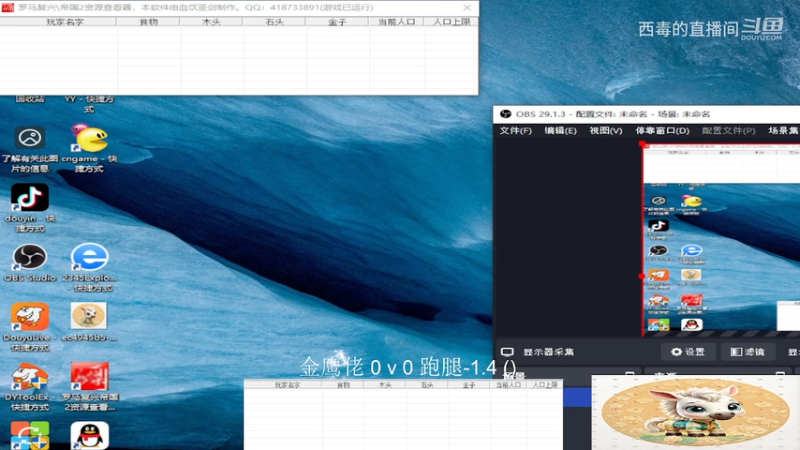
Task: Click 食物 column header in top viewer
Action: click(x=148, y=22)
